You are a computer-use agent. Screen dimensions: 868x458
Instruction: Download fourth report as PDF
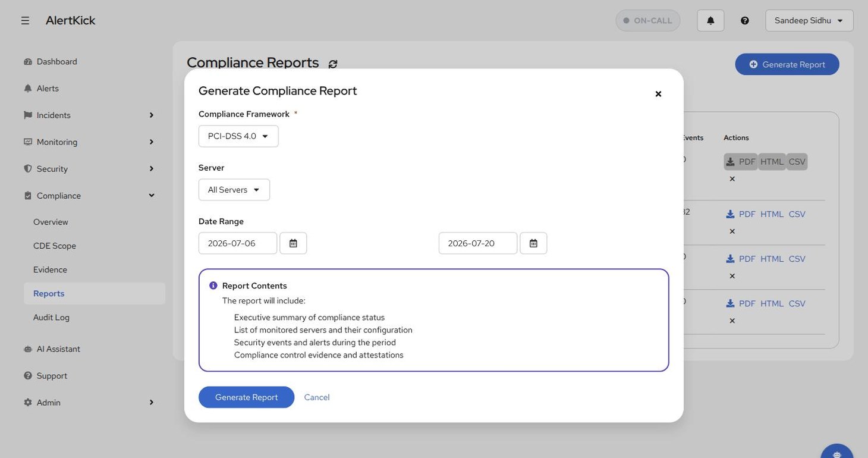tap(741, 303)
